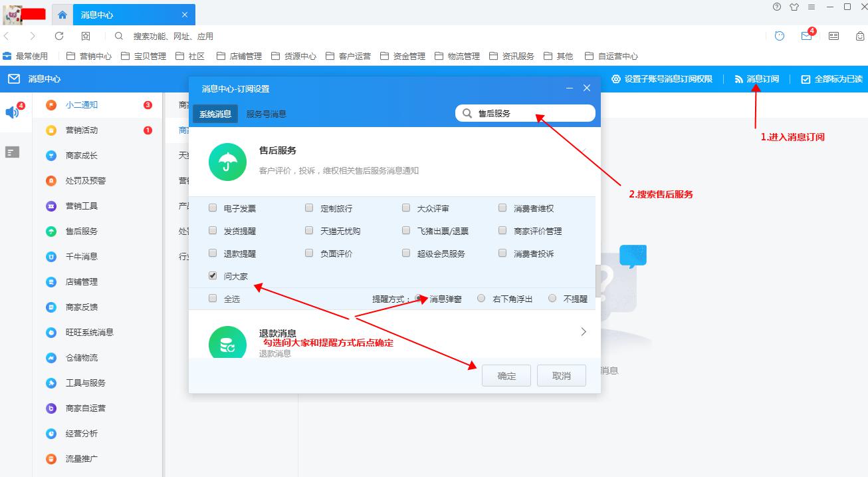Select the 店铺管理 sidebar icon
The height and width of the screenshot is (477, 868).
point(51,282)
